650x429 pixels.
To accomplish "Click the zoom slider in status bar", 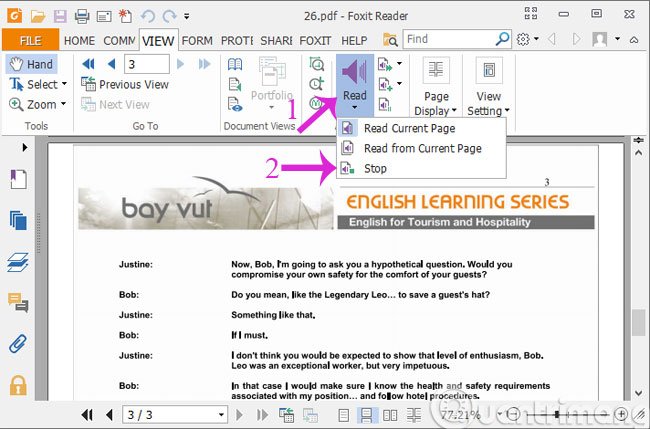I will click(x=567, y=414).
